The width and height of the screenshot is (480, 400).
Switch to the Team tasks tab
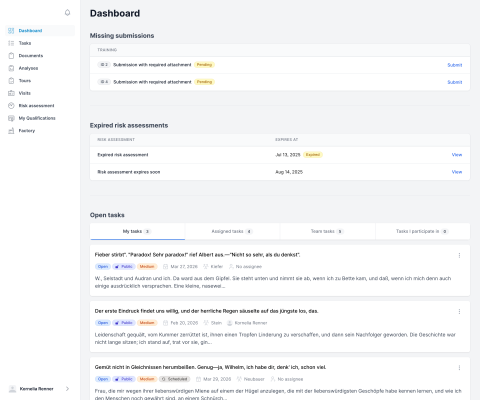pos(327,231)
